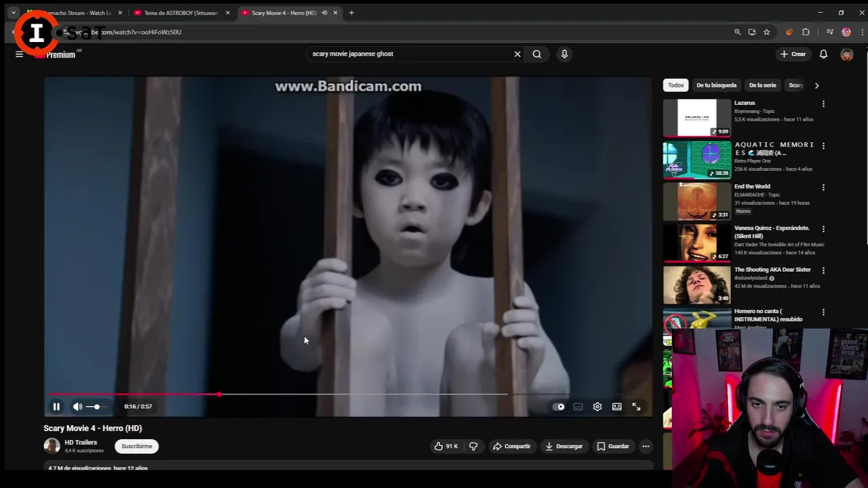Open options for Aquatic Memories video
This screenshot has width=868, height=488.
pyautogui.click(x=823, y=146)
